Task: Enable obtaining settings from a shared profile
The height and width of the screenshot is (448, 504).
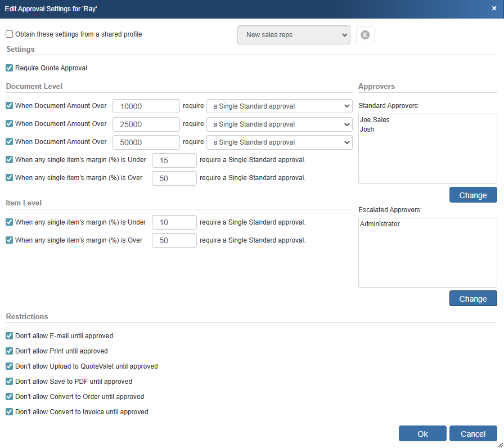Action: (10, 34)
